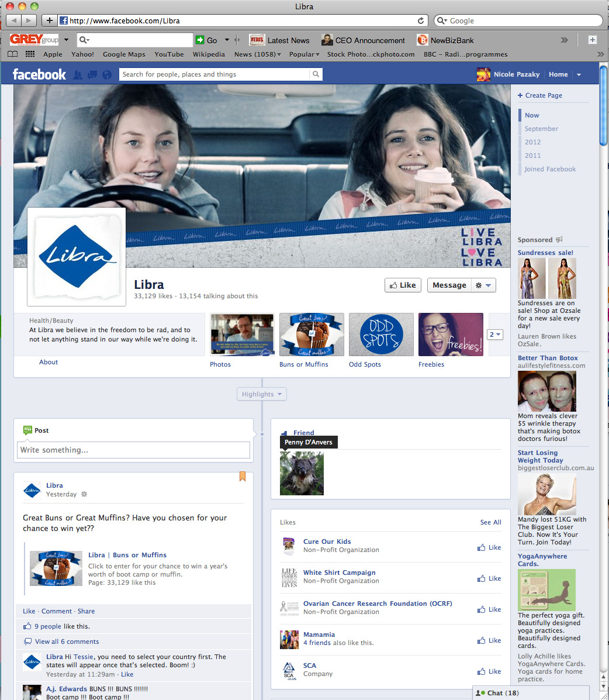Click Home in Facebook header

pyautogui.click(x=558, y=74)
